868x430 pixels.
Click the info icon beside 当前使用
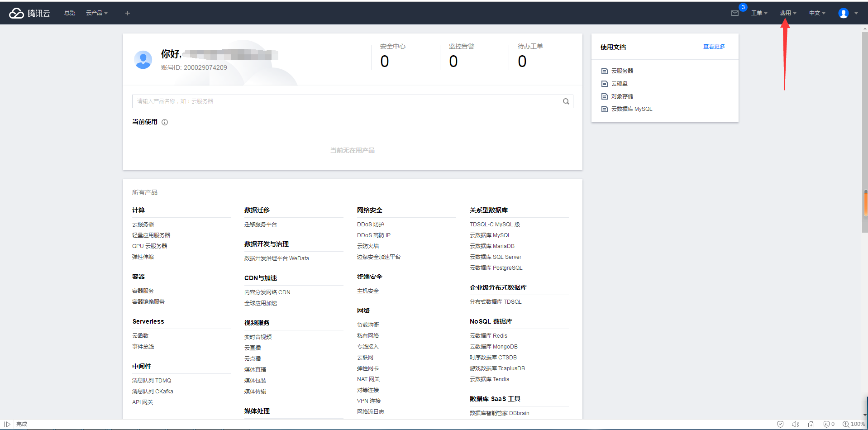coord(165,122)
